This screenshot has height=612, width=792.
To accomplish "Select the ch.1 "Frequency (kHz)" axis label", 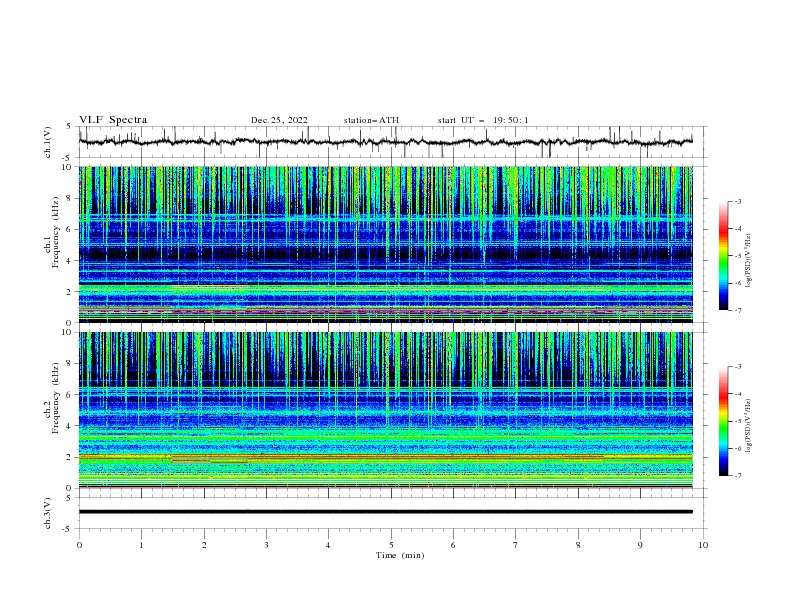I will pos(56,233).
